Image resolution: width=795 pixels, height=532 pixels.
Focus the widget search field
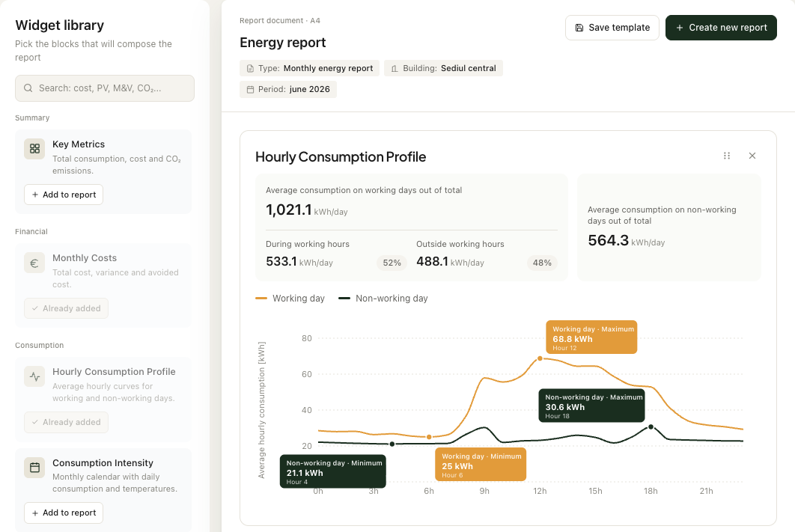pos(105,88)
